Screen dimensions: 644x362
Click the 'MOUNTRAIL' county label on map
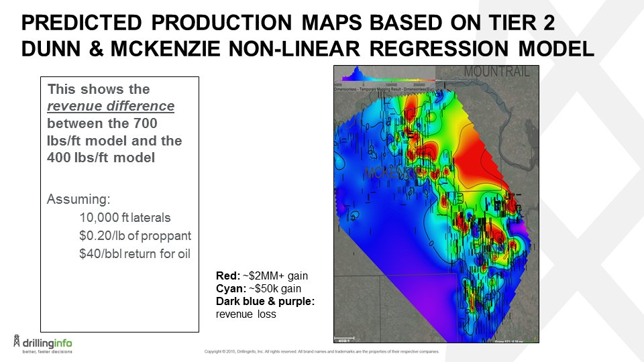[x=496, y=72]
